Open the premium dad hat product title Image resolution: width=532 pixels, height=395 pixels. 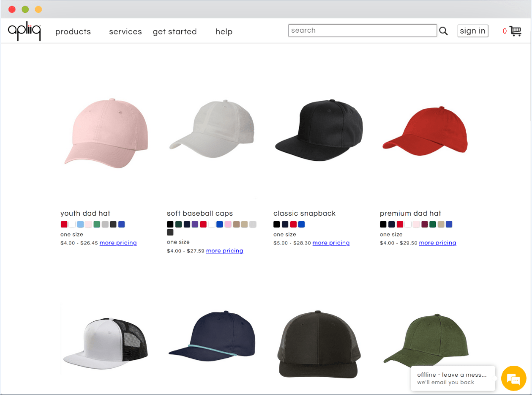[411, 213]
